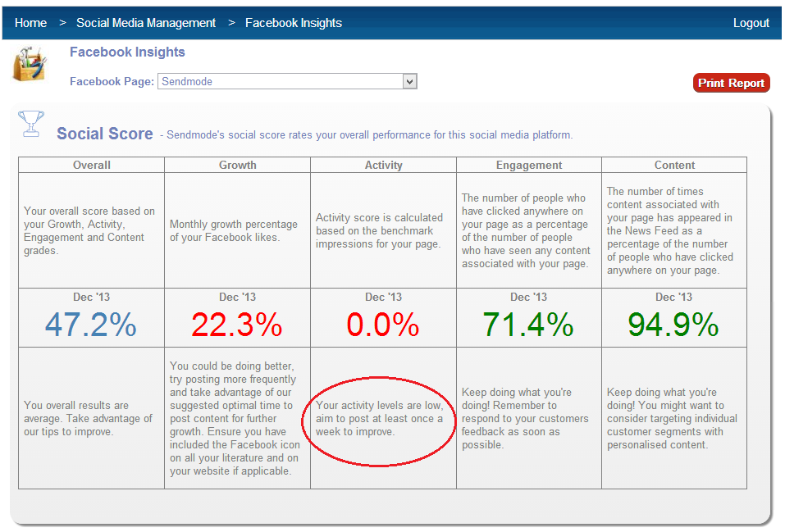
Task: Open Social Media Management breadcrumb link
Action: (x=146, y=23)
